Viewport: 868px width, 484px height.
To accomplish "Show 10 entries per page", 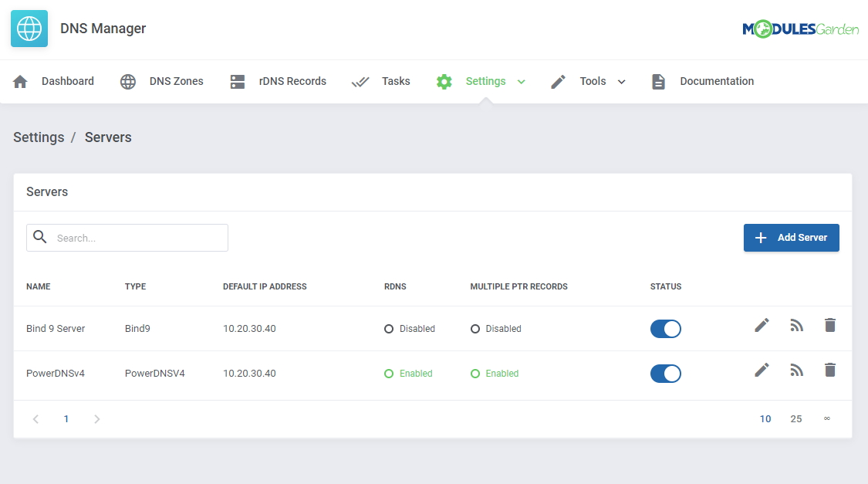I will click(x=765, y=419).
